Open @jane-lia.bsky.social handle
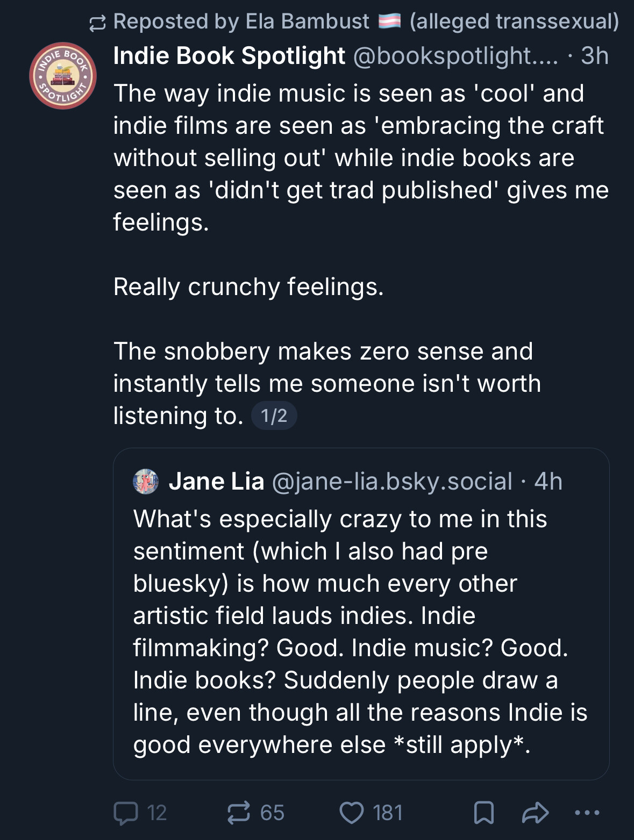The height and width of the screenshot is (840, 634). pos(393,482)
